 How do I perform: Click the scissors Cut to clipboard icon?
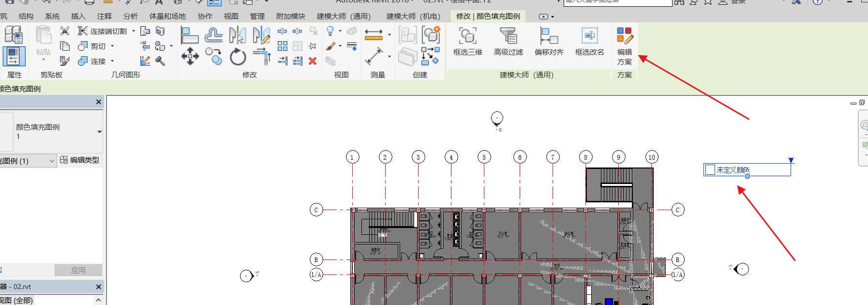tap(64, 31)
